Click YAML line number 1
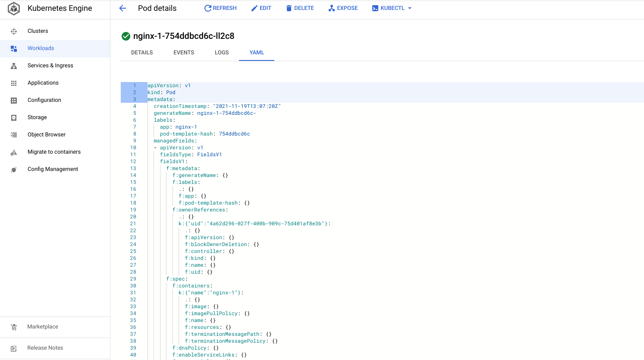This screenshot has width=644, height=360. 135,85
